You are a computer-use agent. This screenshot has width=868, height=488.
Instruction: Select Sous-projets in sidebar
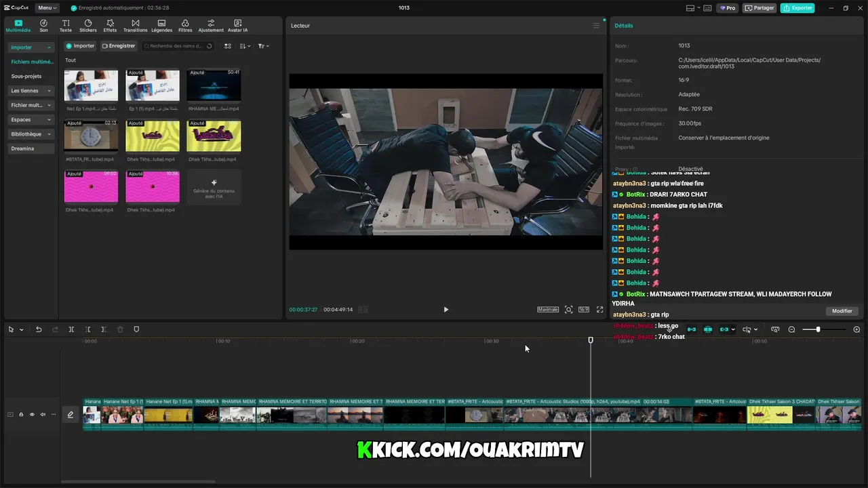(26, 76)
